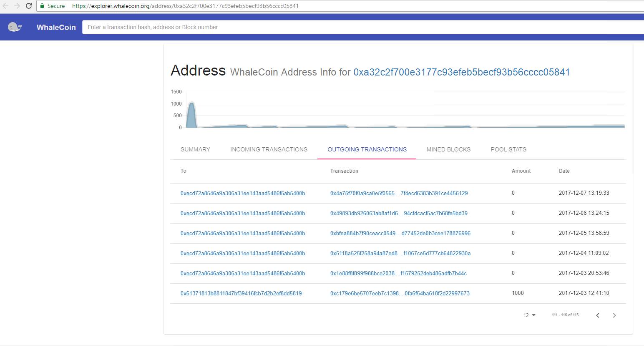Image resolution: width=644 pixels, height=350 pixels.
Task: Focus the transaction hash search field
Action: 363,27
